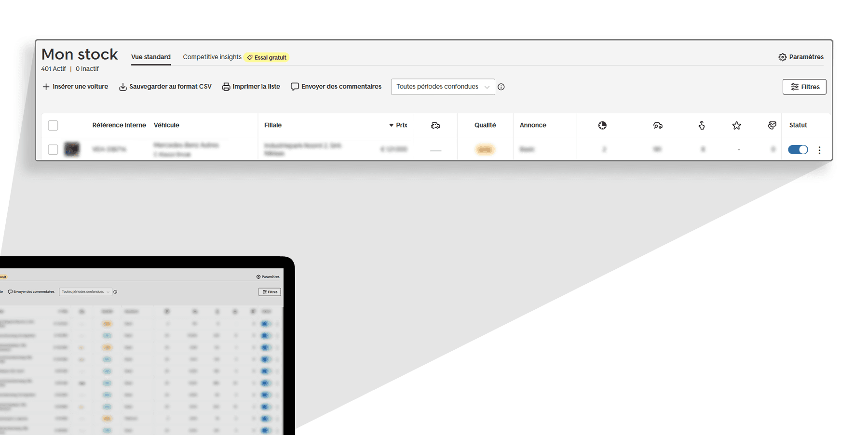Click the car search views column icon
Image resolution: width=868 pixels, height=435 pixels.
coord(658,125)
